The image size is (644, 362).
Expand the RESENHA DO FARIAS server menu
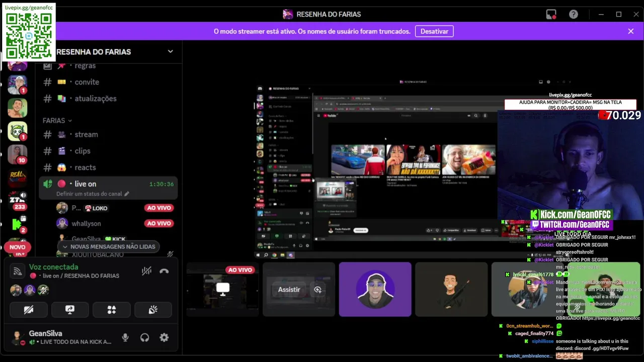point(170,51)
